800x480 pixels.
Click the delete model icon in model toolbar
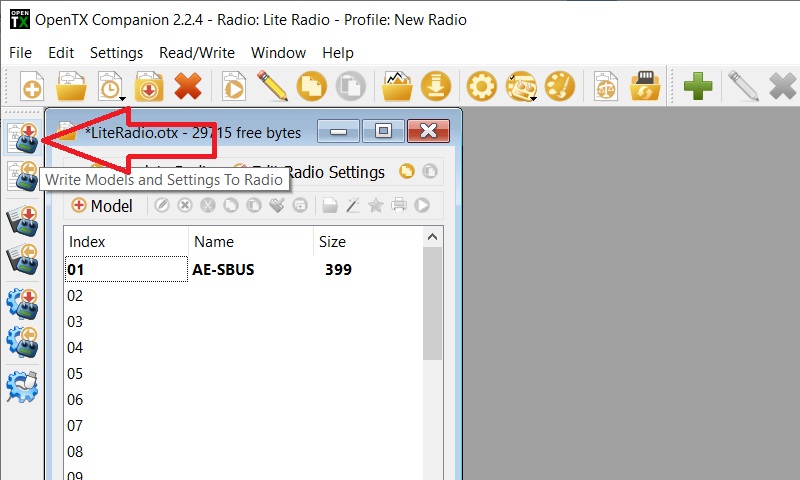185,206
